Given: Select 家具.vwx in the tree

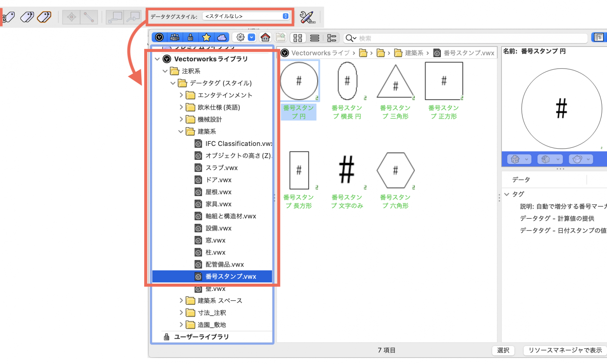Looking at the screenshot, I should 213,204.
